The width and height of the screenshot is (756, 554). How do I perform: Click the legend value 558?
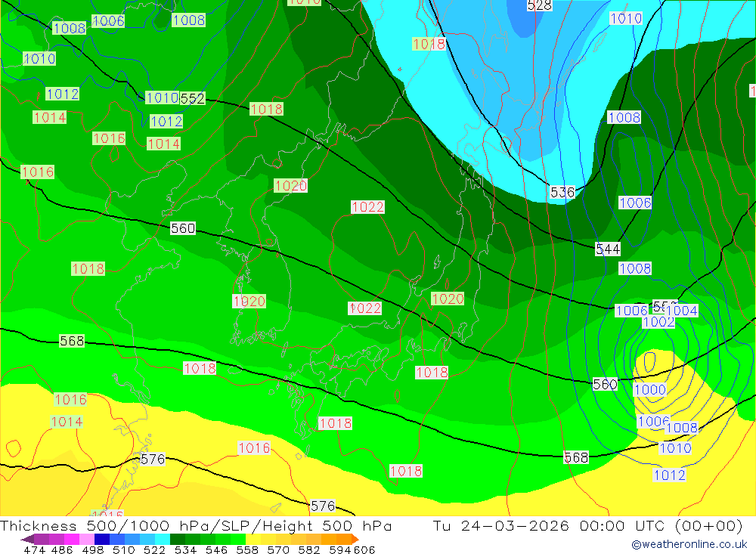[x=247, y=549]
